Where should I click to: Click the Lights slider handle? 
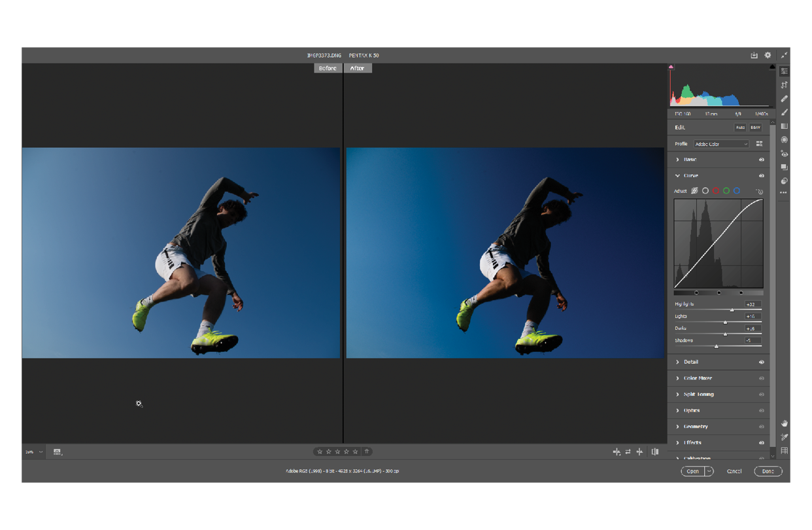(725, 322)
